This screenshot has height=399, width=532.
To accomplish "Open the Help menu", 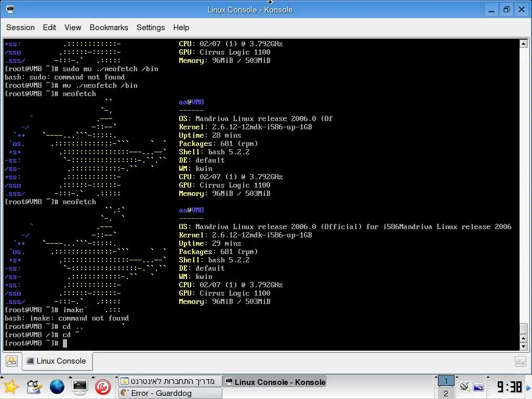I will tap(181, 28).
